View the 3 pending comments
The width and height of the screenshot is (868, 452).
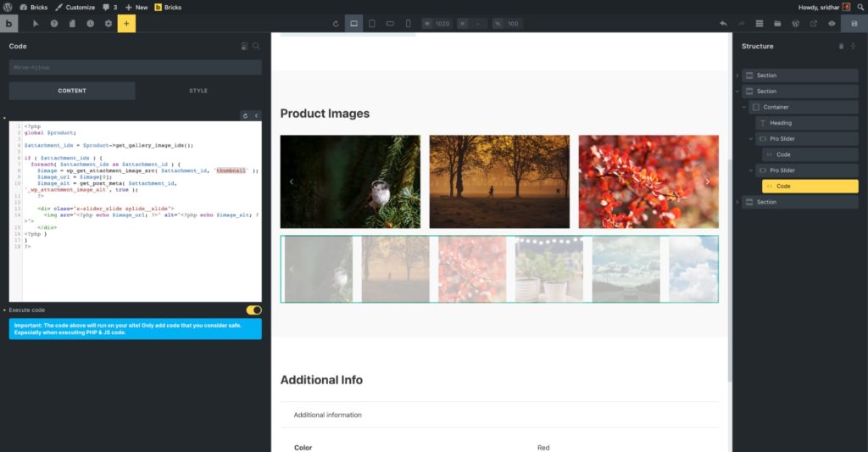coord(109,7)
